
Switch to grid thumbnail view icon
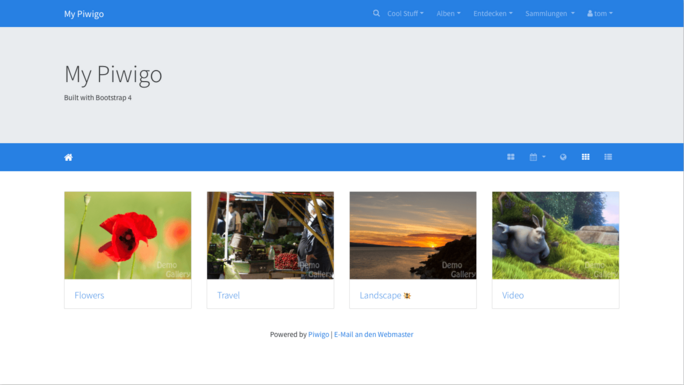click(585, 157)
